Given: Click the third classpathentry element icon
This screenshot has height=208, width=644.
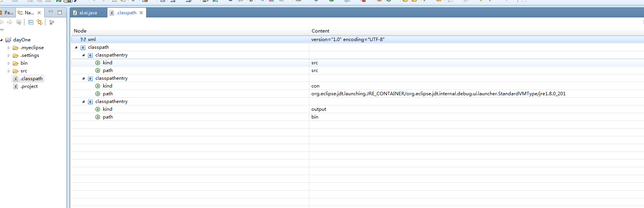Looking at the screenshot, I should pyautogui.click(x=90, y=102).
